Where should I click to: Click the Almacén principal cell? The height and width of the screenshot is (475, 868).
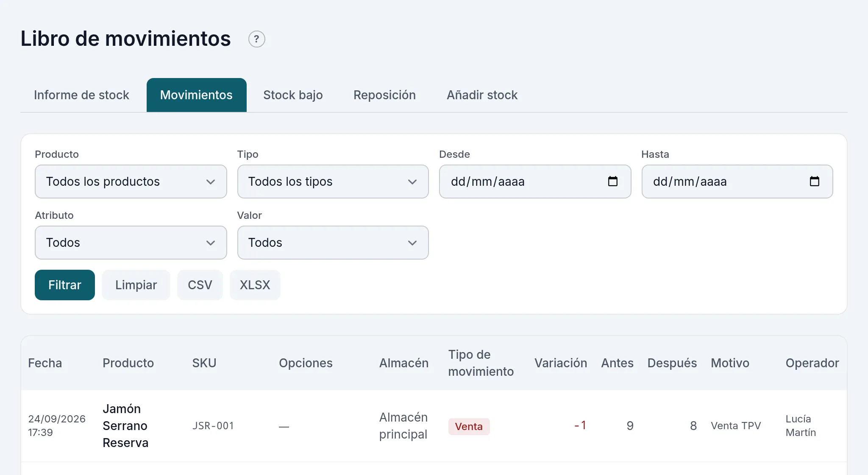[x=403, y=426]
